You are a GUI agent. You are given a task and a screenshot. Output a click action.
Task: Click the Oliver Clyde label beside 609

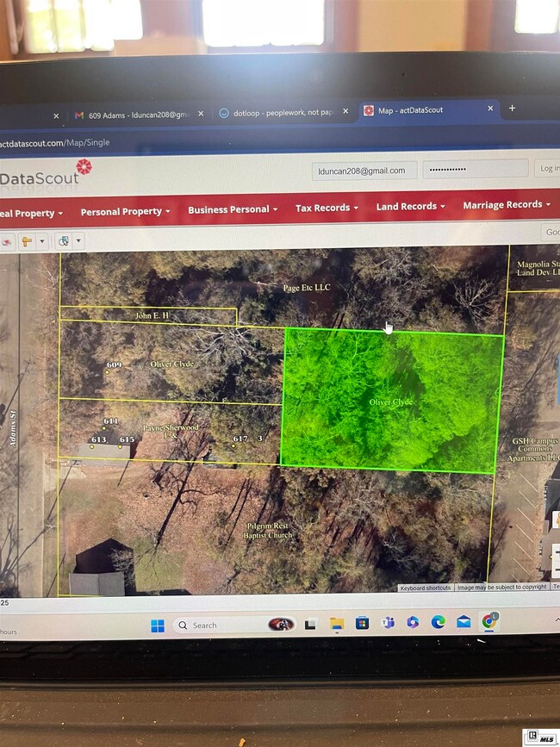coord(172,364)
